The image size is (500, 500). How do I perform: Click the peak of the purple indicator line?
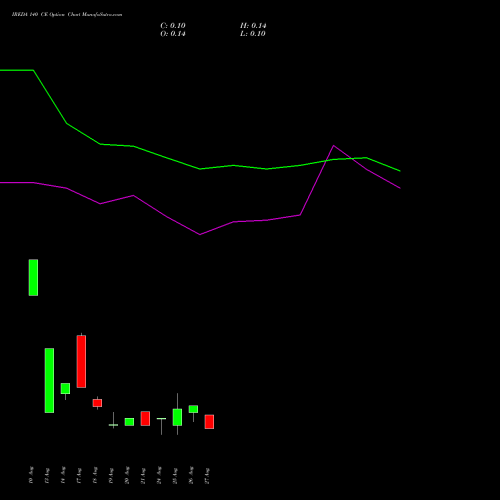(334, 146)
